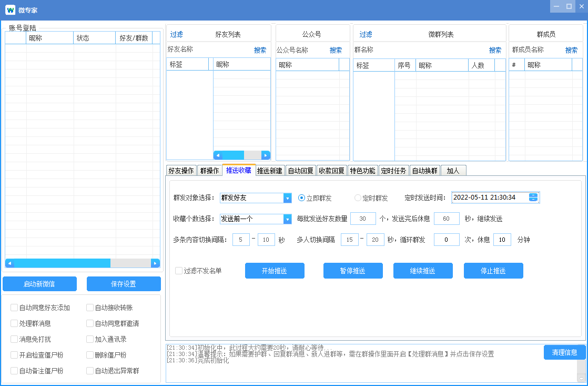
Task: Select the 定时群发 radio button
Action: [358, 198]
